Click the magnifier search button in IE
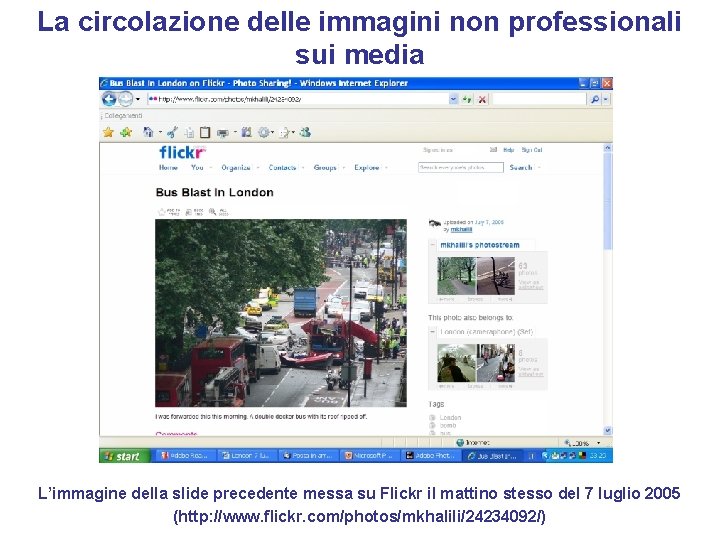The width and height of the screenshot is (720, 540). tap(595, 99)
